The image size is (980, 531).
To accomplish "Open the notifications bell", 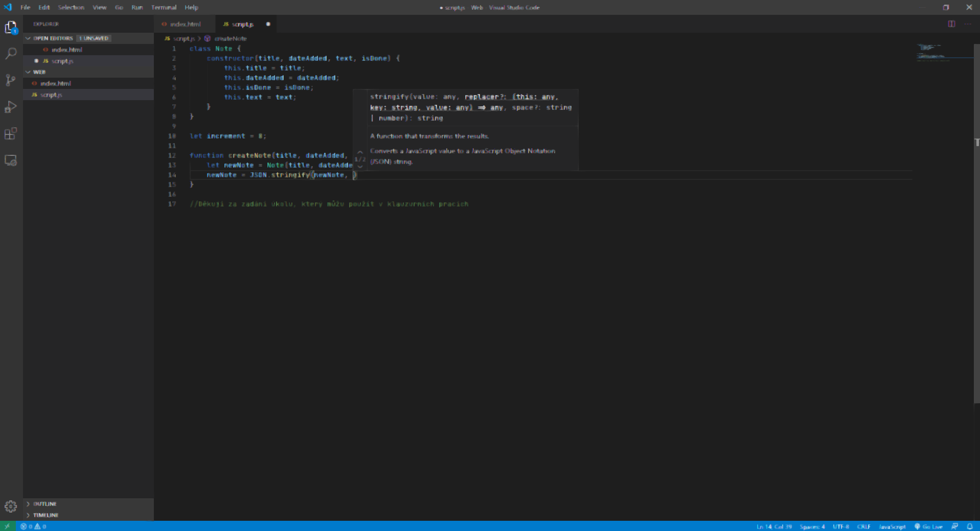I will point(969,526).
